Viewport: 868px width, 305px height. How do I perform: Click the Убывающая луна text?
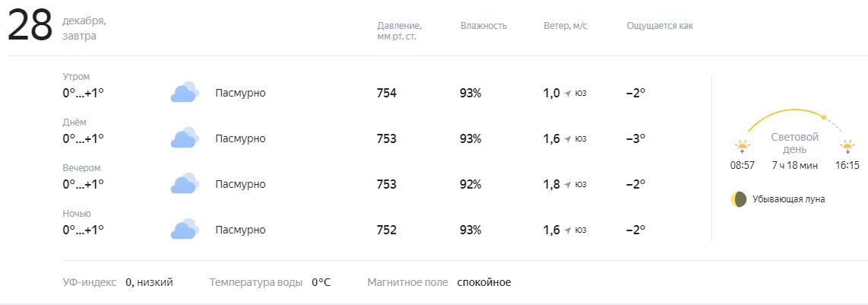[x=788, y=199]
